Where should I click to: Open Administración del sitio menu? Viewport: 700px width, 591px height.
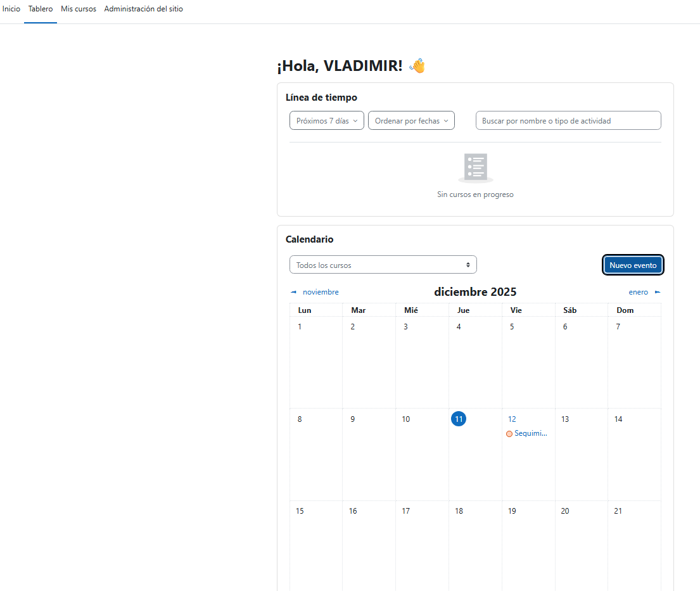pos(143,10)
